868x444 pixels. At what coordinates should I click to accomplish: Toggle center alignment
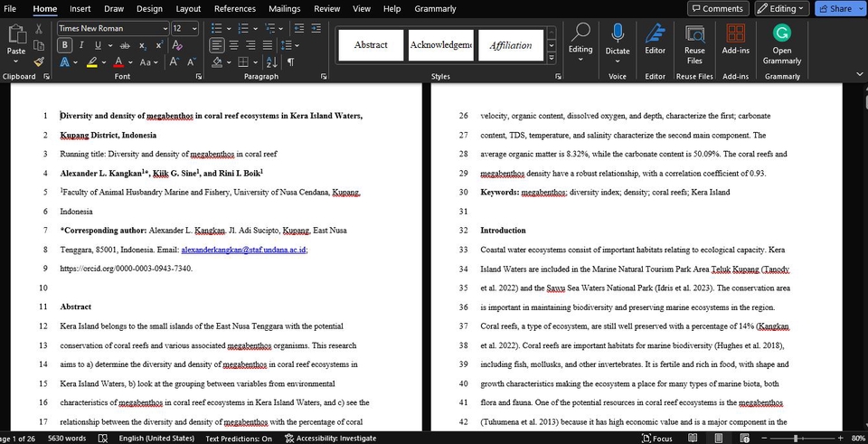click(234, 45)
